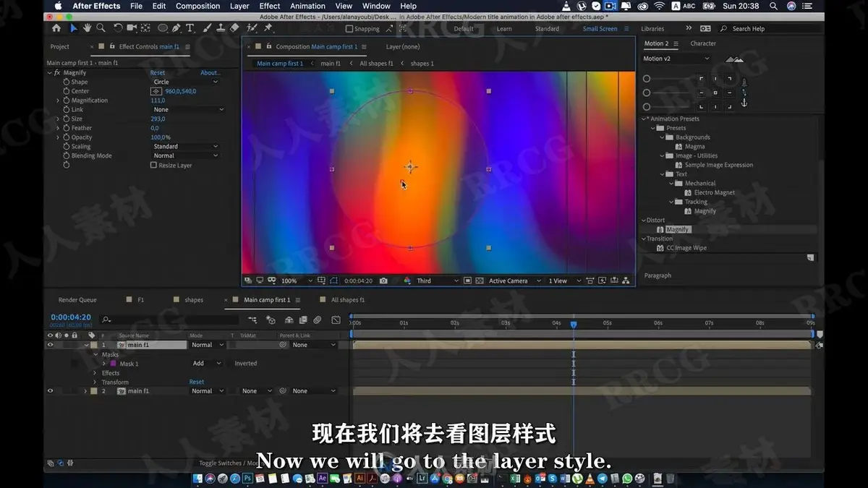This screenshot has width=868, height=488.
Task: Click the current-time indicator in the time ruler
Action: [x=574, y=325]
